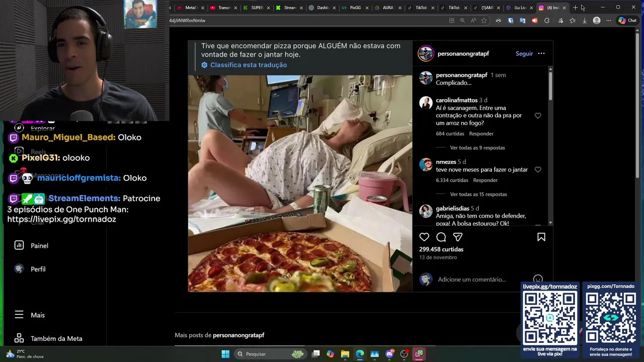This screenshot has width=644, height=362.
Task: Like carolinafmattos's comment
Action: click(538, 116)
